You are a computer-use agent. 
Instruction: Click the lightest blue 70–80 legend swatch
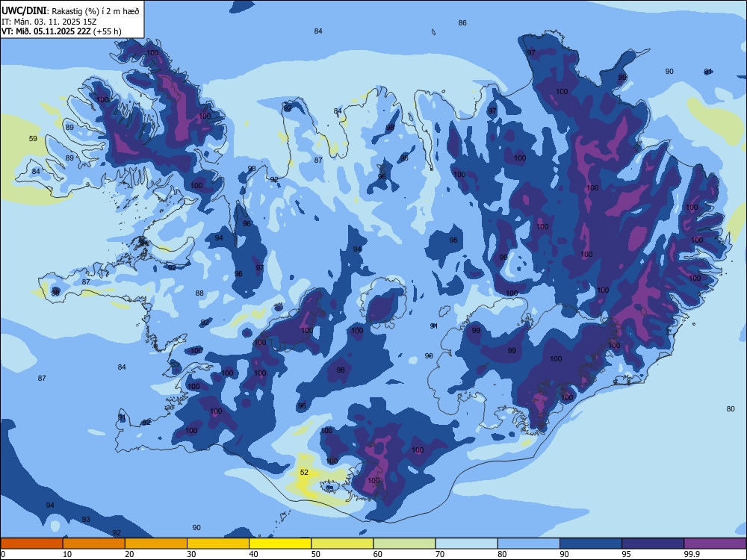(466, 544)
